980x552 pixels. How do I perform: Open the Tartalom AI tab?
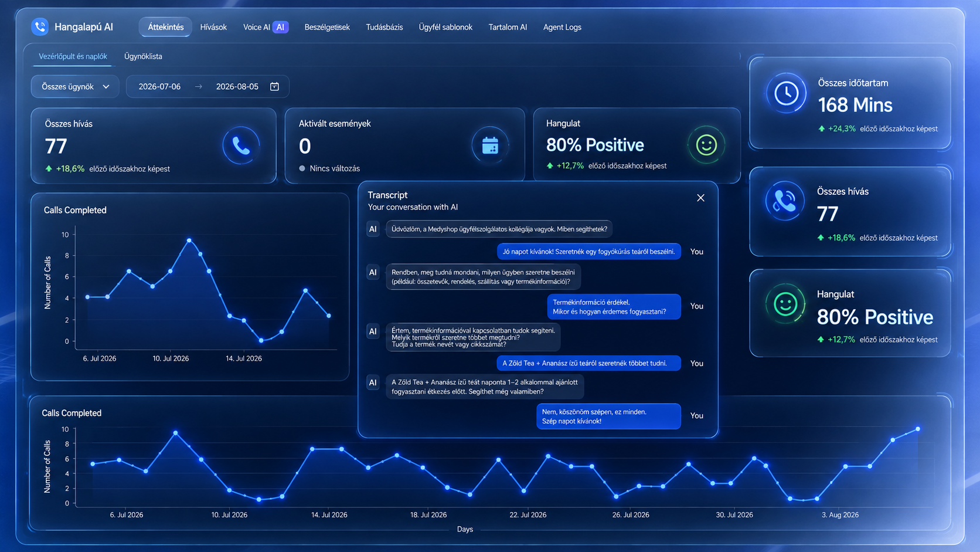pos(508,27)
